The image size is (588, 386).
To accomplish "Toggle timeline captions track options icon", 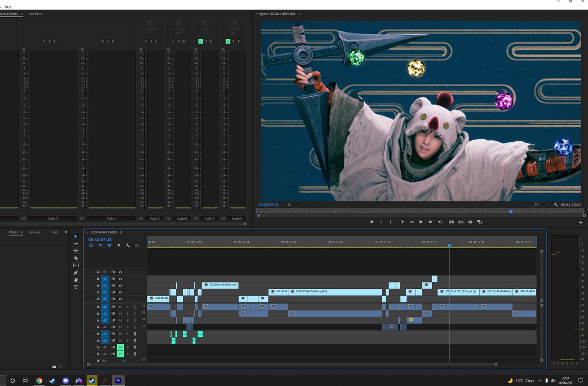I will click(x=137, y=245).
